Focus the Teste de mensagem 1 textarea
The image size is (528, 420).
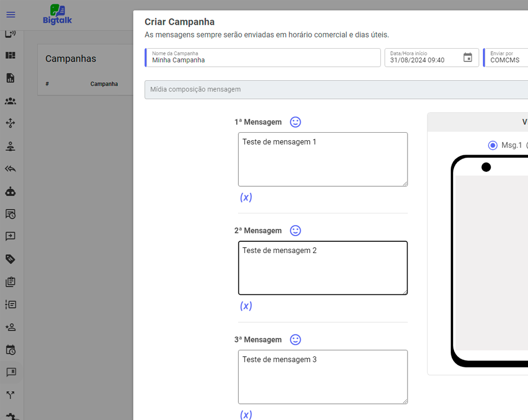(322, 159)
